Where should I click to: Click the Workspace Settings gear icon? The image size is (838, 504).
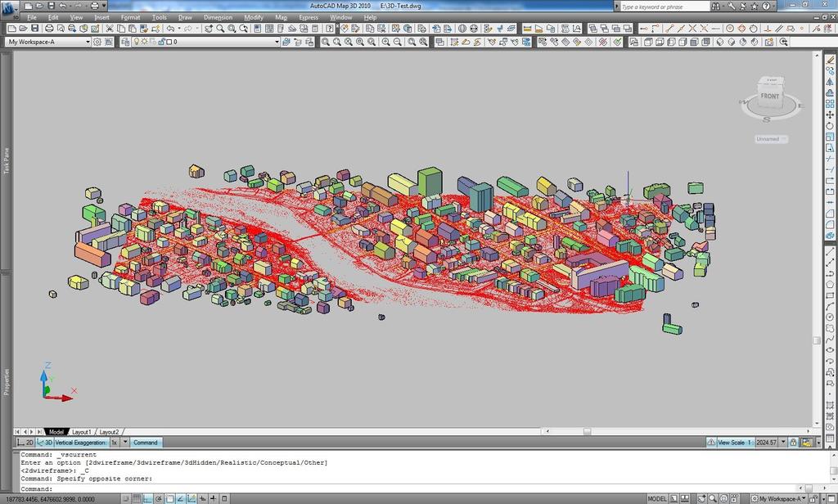(97, 42)
